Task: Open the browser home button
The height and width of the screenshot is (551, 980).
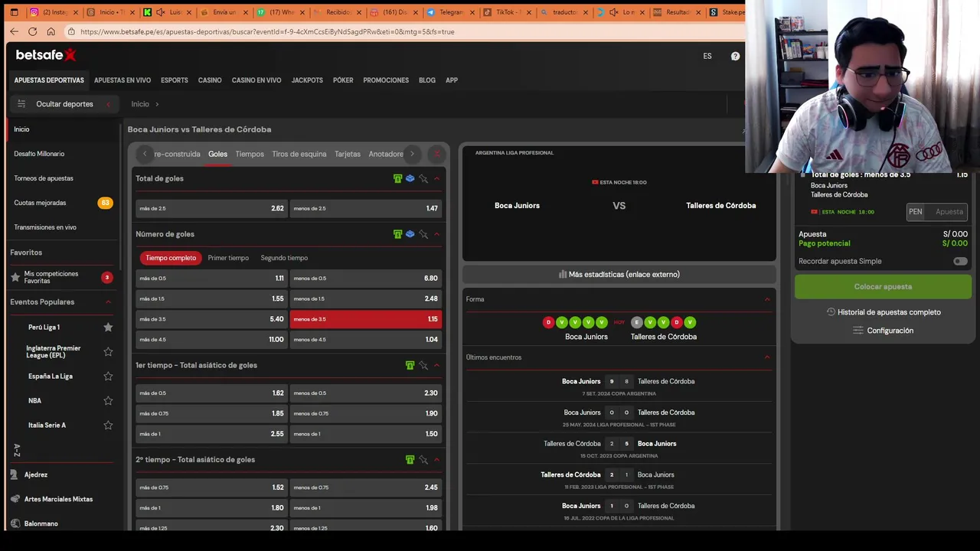Action: [x=51, y=31]
